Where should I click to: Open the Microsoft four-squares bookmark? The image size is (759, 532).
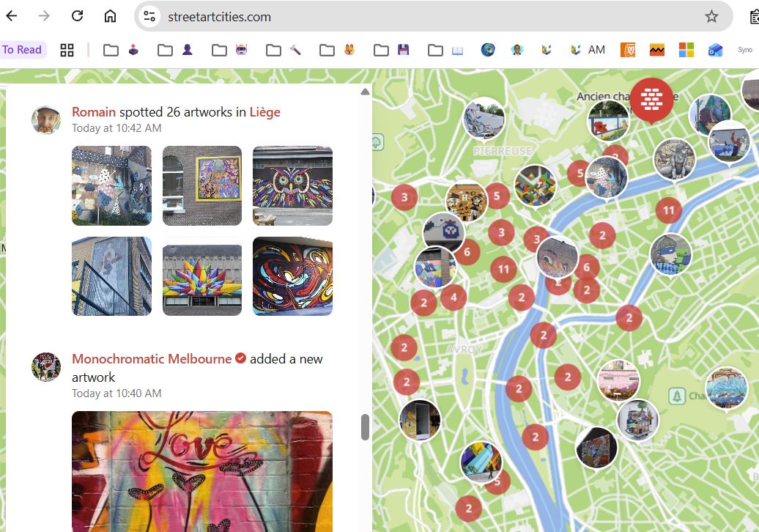[x=686, y=50]
